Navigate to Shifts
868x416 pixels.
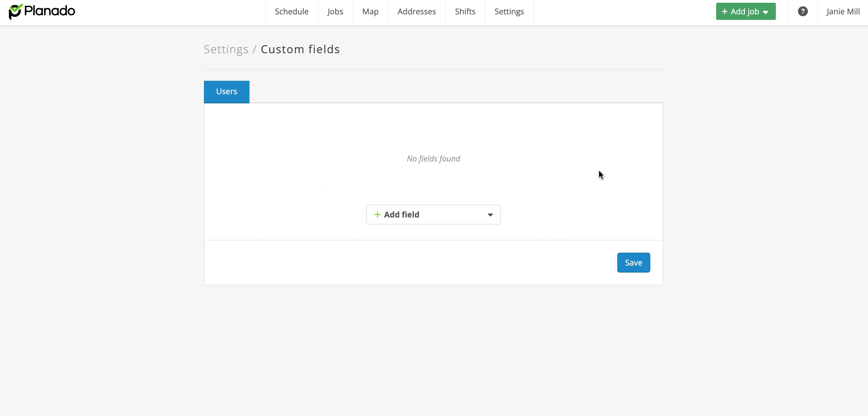[465, 12]
